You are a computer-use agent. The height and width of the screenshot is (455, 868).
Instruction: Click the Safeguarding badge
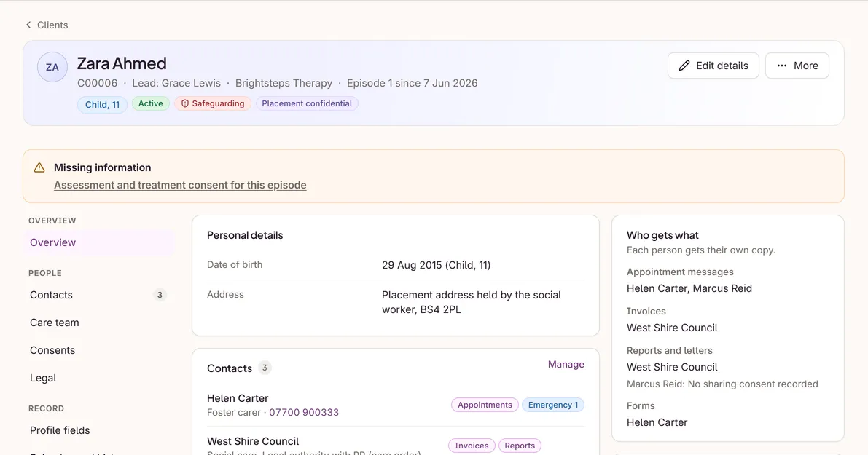[213, 103]
